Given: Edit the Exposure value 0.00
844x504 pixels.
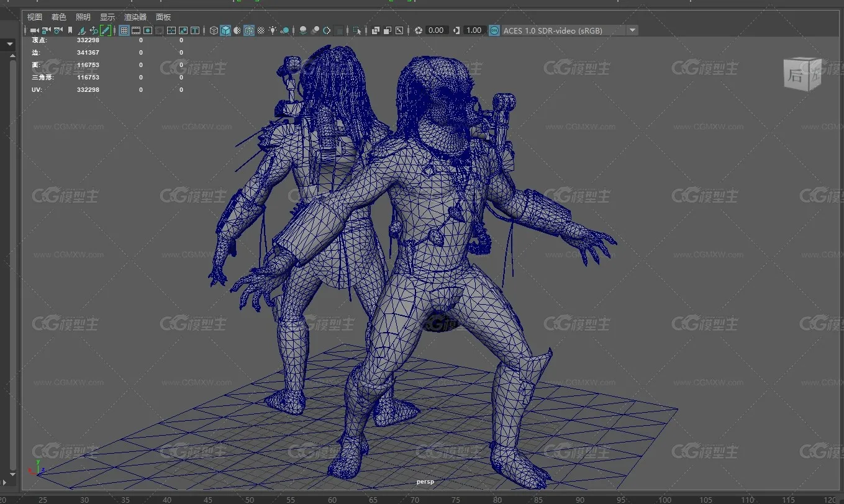Looking at the screenshot, I should click(436, 30).
